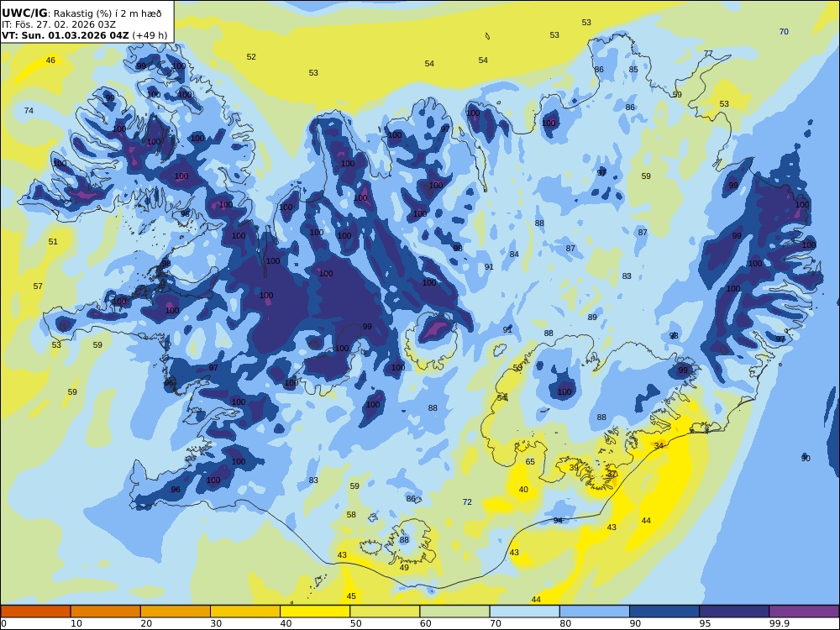This screenshot has width=840, height=630.
Task: Pick the dark navy 95–99.9 legend swatch
Action: (x=734, y=612)
